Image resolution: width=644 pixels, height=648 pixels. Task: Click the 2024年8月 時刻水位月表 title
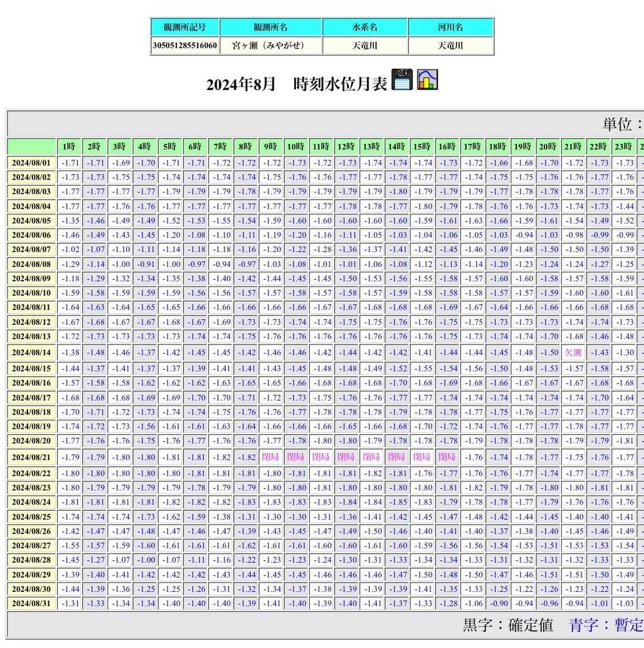pos(297,85)
